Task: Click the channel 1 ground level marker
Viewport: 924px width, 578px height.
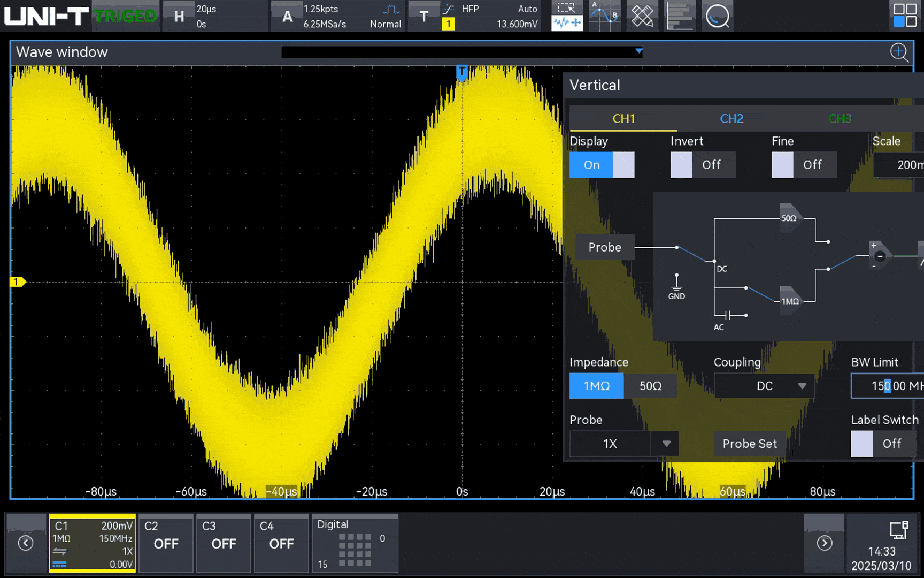Action: pos(17,282)
